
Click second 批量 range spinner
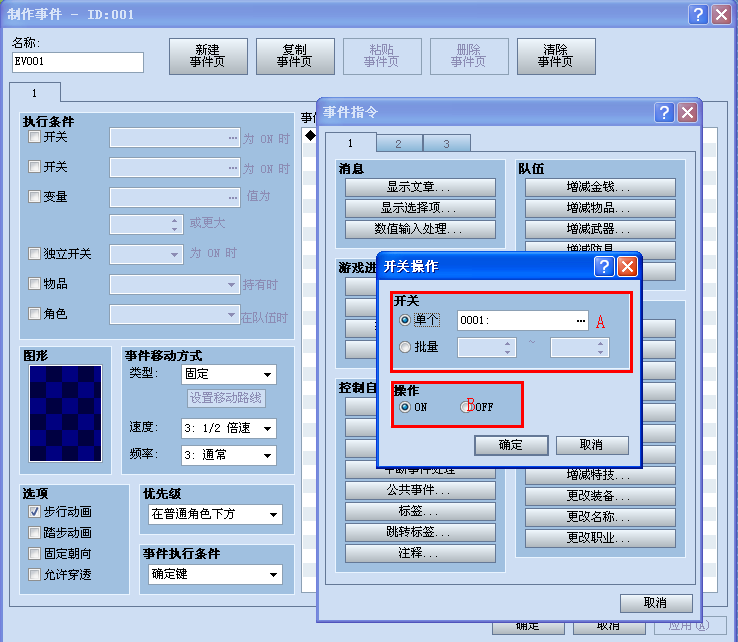[580, 347]
